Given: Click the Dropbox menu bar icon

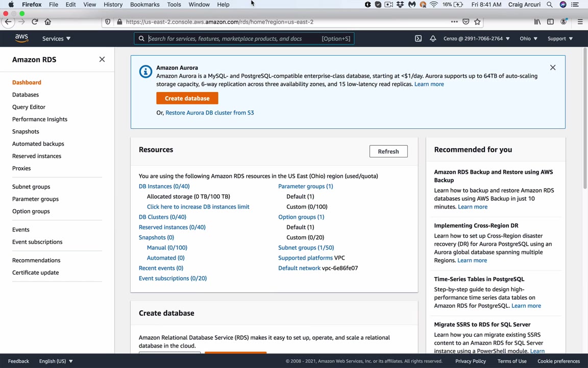Looking at the screenshot, I should coord(400,5).
